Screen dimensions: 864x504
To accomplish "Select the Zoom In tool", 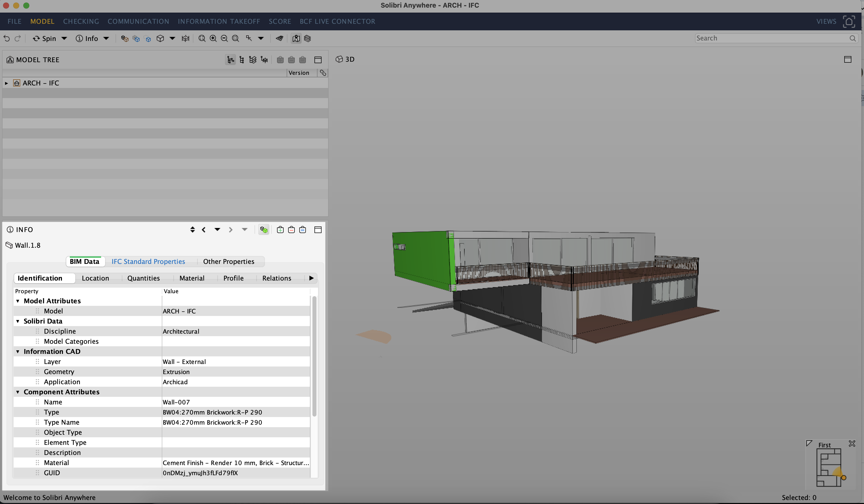I will tap(213, 38).
